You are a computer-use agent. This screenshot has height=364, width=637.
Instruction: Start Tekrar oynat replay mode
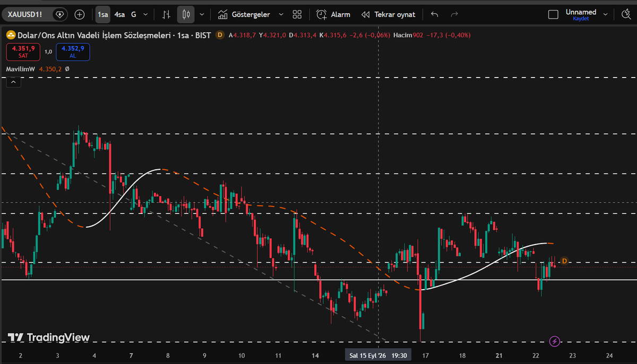point(388,14)
